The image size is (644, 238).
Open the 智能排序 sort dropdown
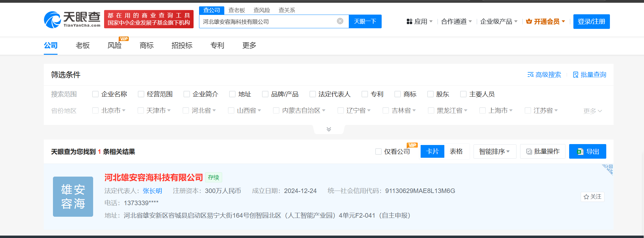click(x=495, y=151)
